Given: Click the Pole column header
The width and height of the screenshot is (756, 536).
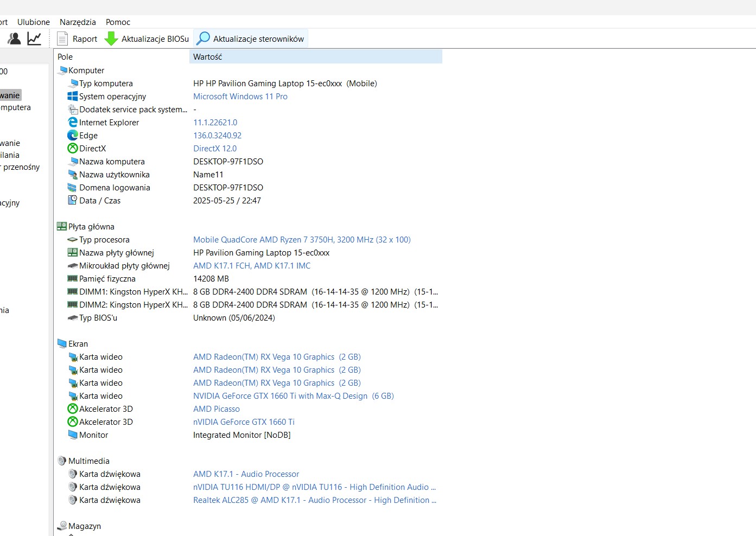Looking at the screenshot, I should point(122,56).
